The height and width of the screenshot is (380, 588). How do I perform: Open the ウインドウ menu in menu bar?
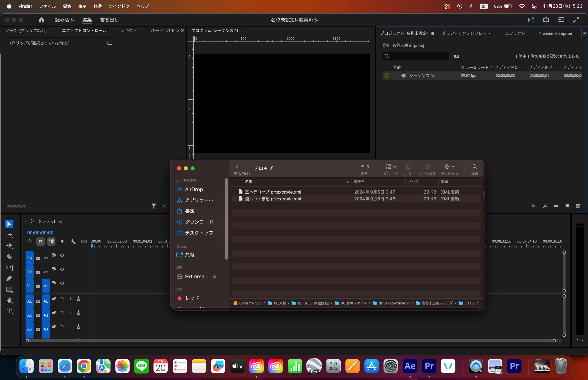pyautogui.click(x=119, y=6)
